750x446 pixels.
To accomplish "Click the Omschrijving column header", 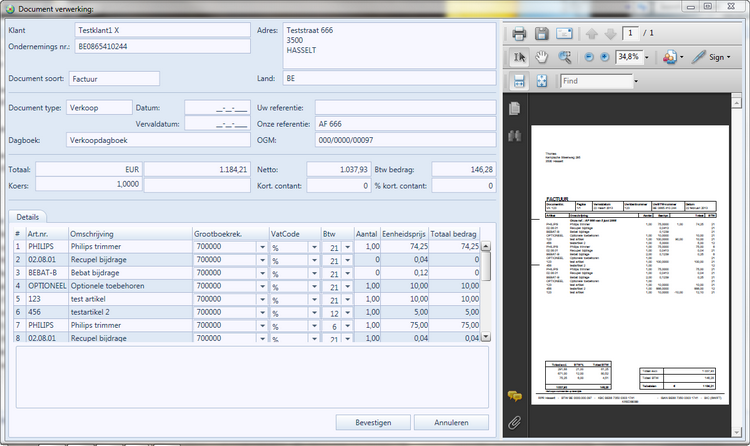I will [x=130, y=234].
